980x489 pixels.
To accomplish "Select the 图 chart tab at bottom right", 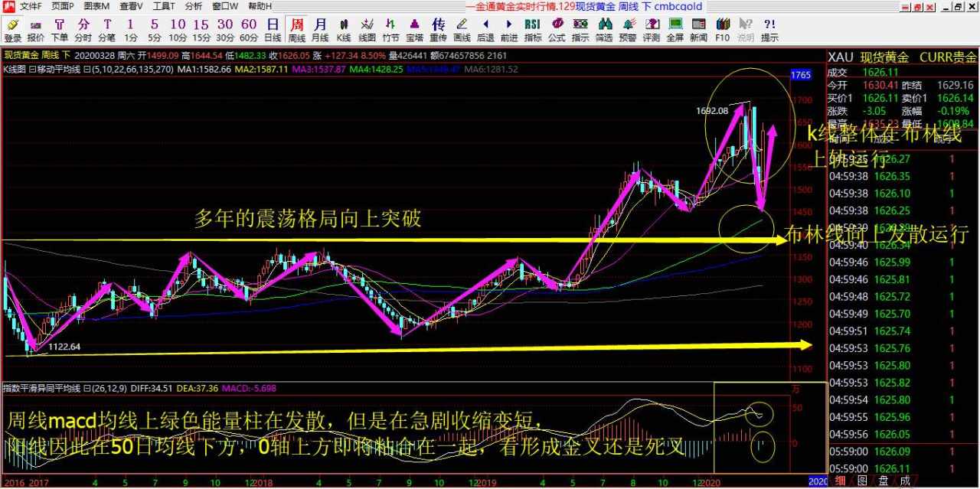I will pos(862,481).
